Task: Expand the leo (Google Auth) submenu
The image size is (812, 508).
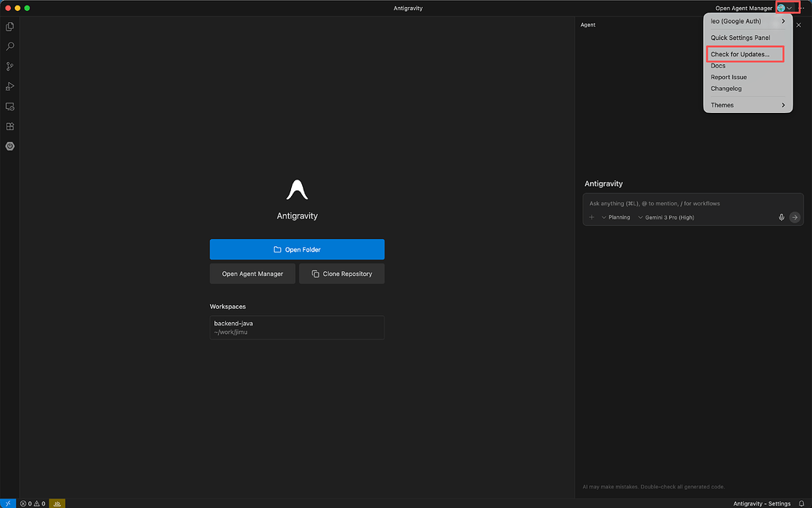Action: [748, 21]
